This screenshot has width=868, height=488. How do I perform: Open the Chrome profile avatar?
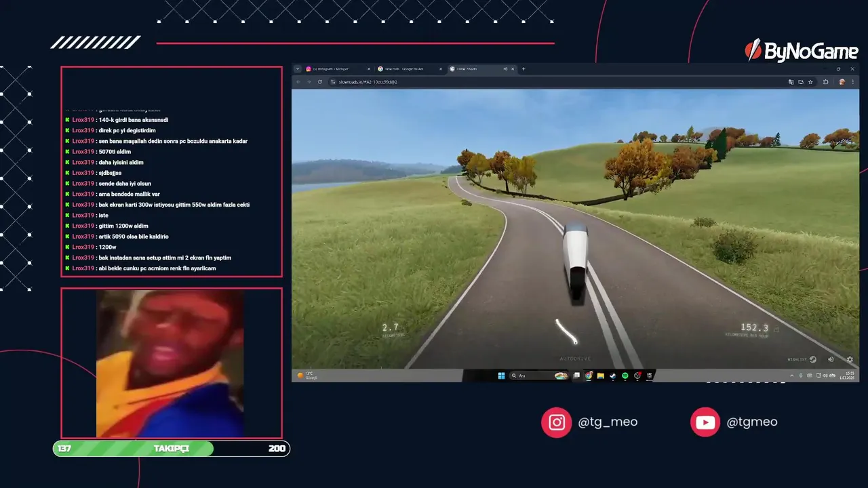pos(842,82)
